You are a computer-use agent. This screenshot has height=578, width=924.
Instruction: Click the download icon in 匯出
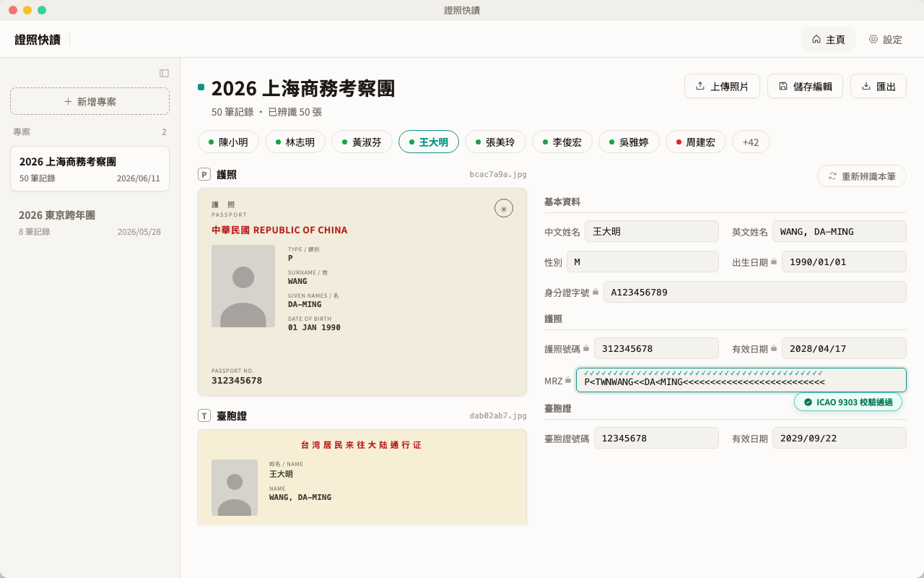point(866,86)
